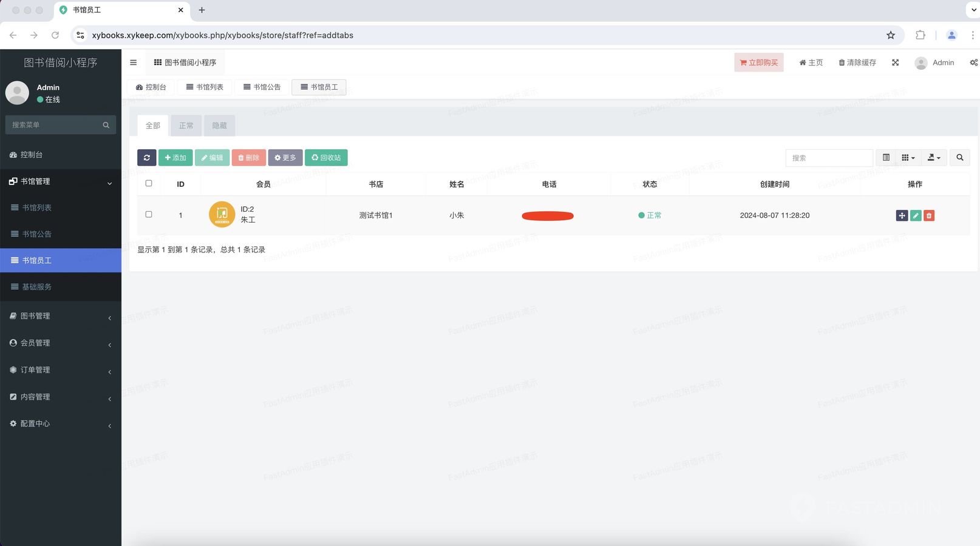Click the green 添加 button
This screenshot has width=980, height=546.
[x=175, y=158]
